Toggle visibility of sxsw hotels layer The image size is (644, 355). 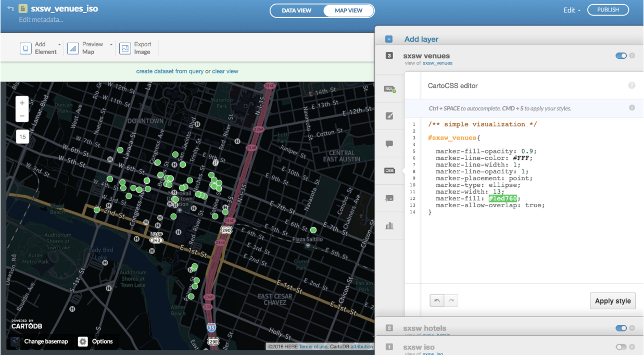(x=621, y=328)
